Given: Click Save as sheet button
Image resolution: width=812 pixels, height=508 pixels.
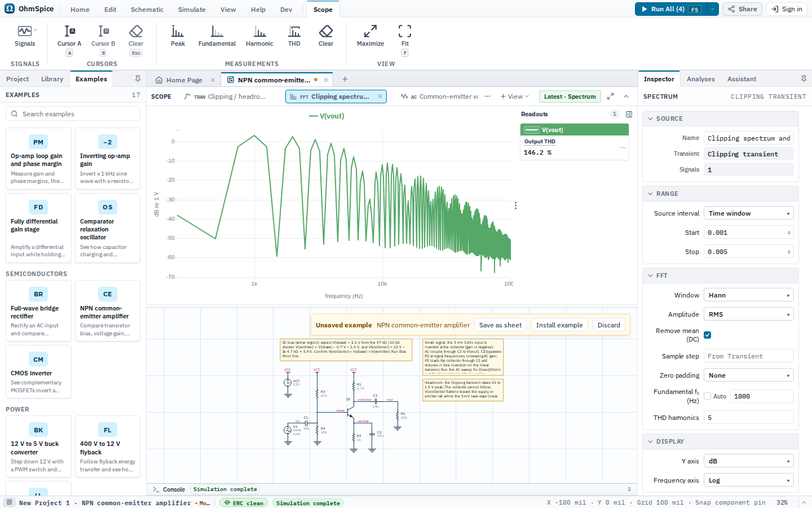Looking at the screenshot, I should [500, 325].
